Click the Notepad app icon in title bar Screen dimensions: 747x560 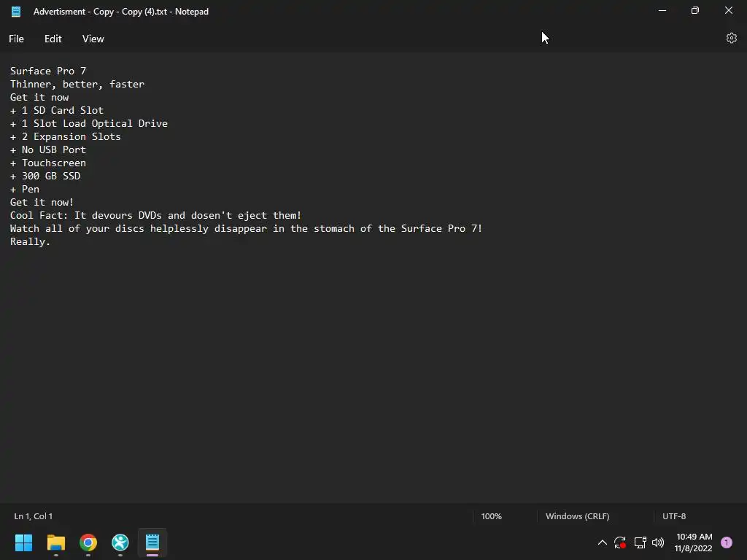[16, 12]
